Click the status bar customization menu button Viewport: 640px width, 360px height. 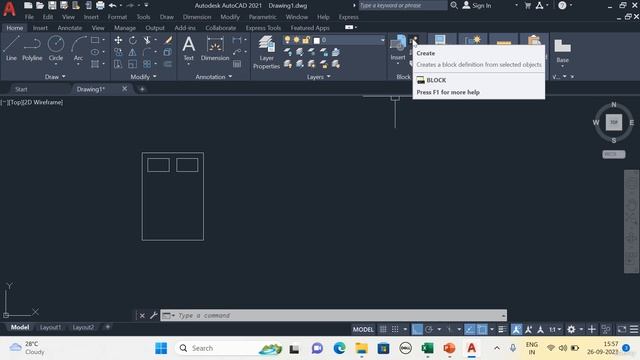point(634,329)
